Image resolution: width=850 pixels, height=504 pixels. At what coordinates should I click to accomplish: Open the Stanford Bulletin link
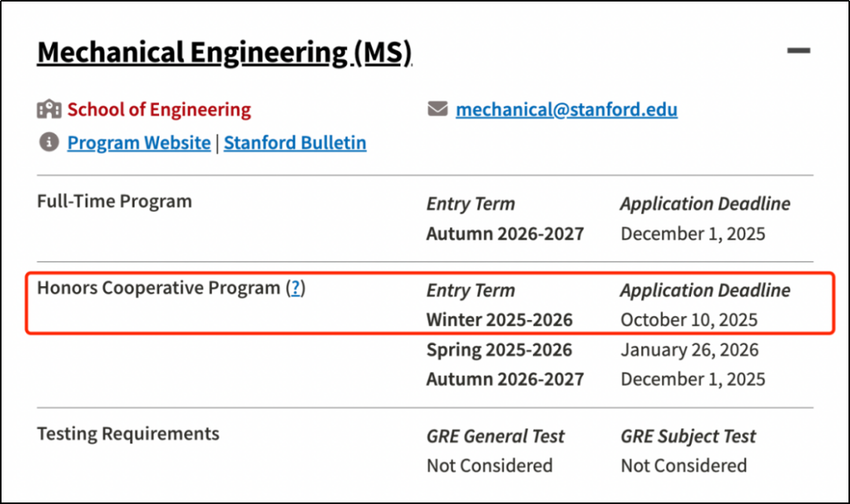point(295,143)
